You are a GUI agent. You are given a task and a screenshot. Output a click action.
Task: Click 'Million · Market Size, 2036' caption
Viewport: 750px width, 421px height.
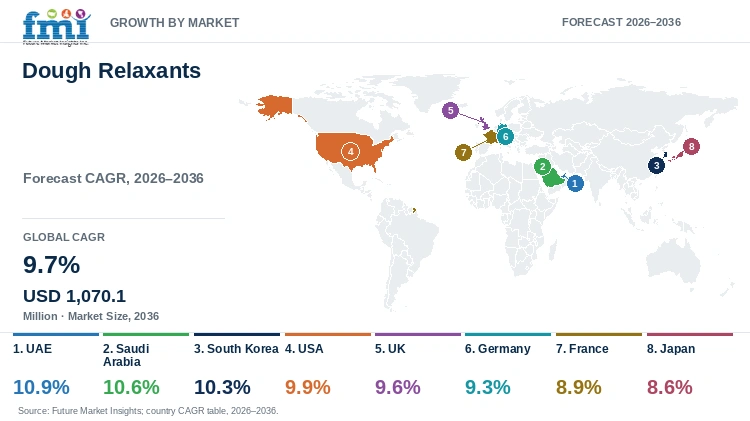click(91, 316)
